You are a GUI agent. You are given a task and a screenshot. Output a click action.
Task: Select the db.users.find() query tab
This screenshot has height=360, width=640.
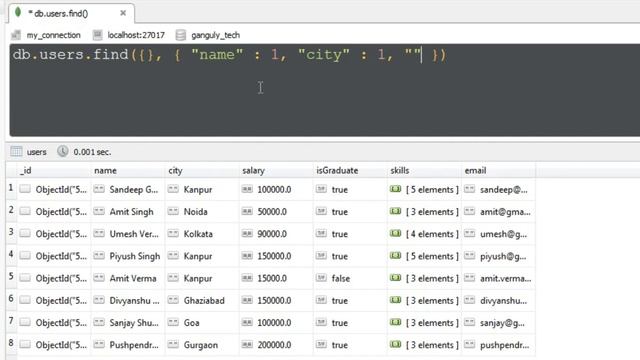pyautogui.click(x=71, y=13)
